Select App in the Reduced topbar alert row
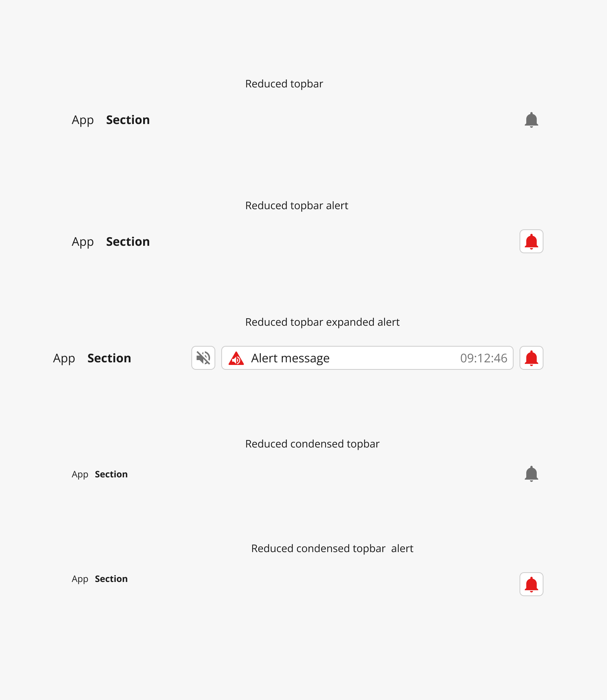The height and width of the screenshot is (700, 607). pos(83,242)
